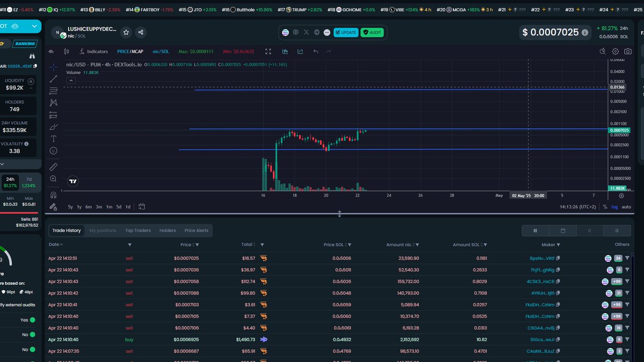Share this nic/SOL pair
This screenshot has width=644, height=362.
pyautogui.click(x=141, y=32)
